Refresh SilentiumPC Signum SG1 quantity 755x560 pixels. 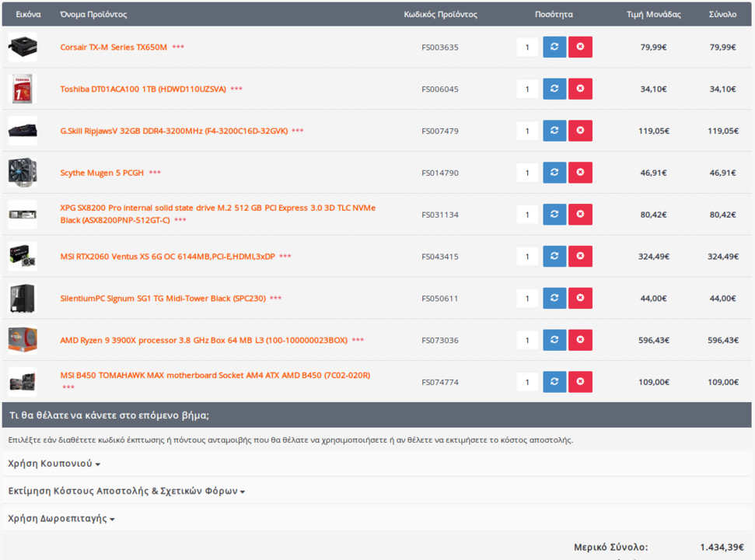click(554, 299)
